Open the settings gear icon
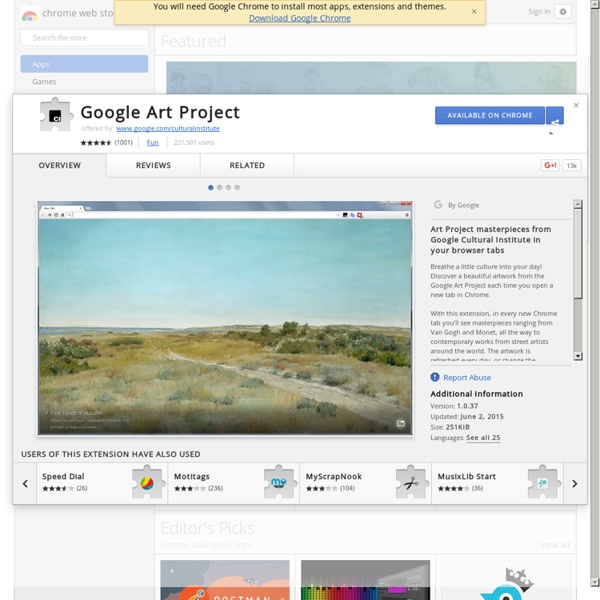 coord(562,12)
